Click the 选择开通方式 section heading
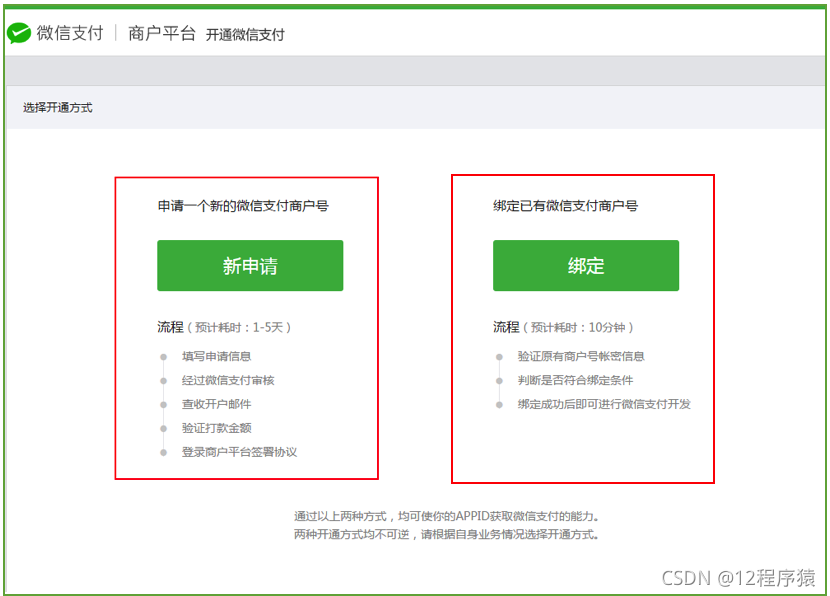Screen dimensions: 830x596 (58, 107)
